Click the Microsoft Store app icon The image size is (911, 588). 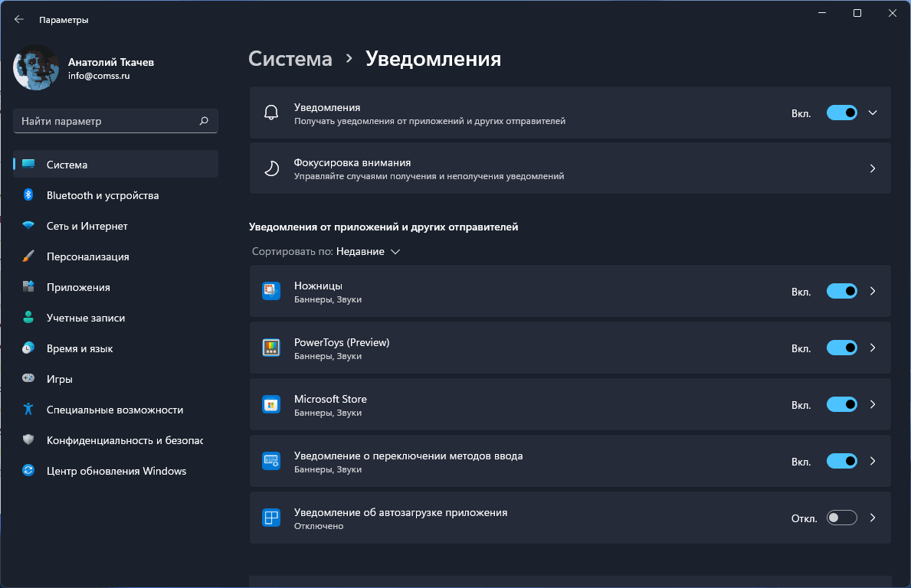pyautogui.click(x=270, y=404)
